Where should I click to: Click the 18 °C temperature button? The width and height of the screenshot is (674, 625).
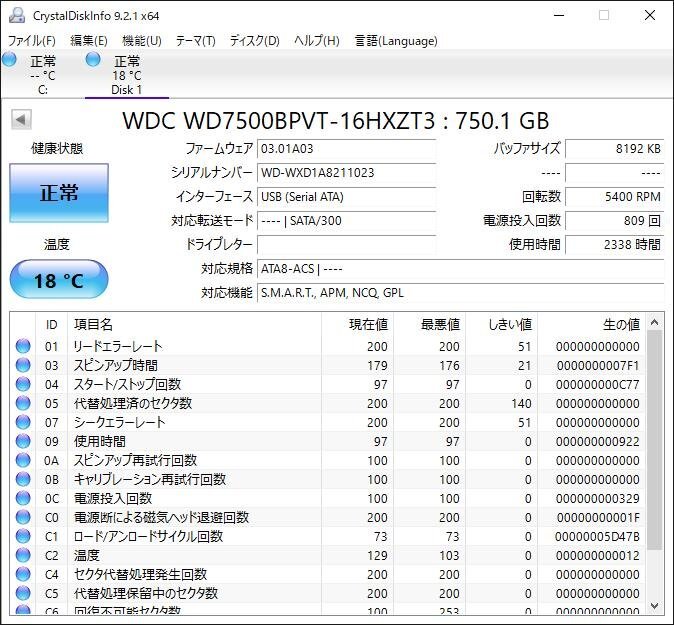pos(59,280)
